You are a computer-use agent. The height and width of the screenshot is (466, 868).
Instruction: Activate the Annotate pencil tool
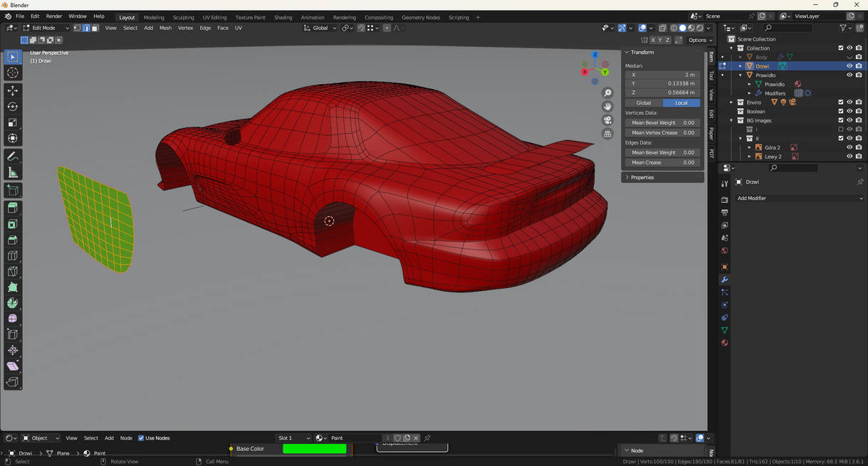pyautogui.click(x=13, y=157)
